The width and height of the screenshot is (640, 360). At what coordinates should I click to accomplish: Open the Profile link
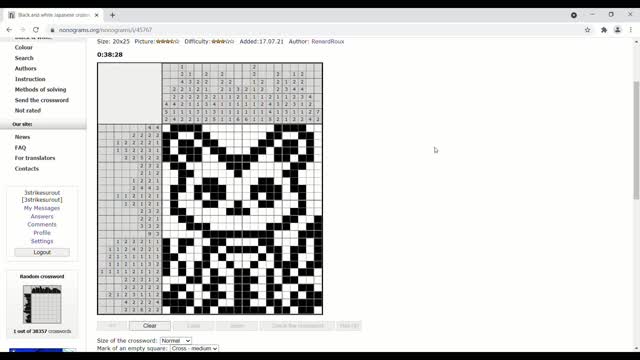(x=42, y=233)
